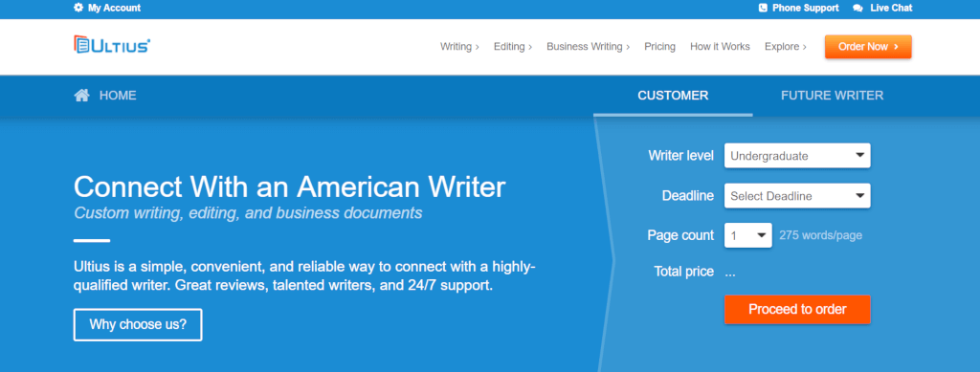Click the orange Order Now button
The image size is (980, 372).
(868, 47)
